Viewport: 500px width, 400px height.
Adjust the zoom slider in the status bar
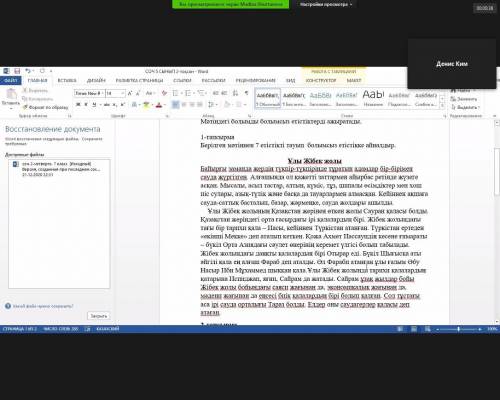[x=459, y=329]
